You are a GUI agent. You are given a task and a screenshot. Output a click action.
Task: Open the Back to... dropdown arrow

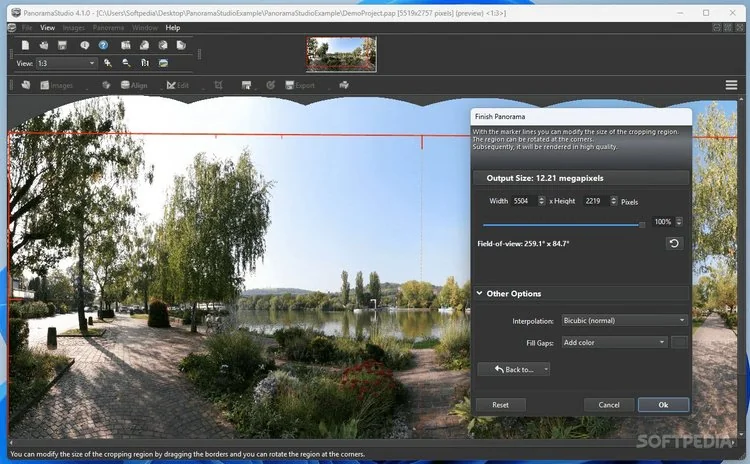pos(546,369)
